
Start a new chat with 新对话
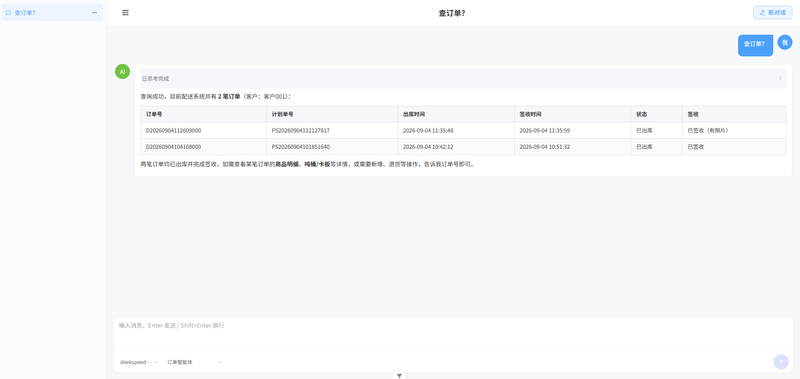[x=772, y=13]
